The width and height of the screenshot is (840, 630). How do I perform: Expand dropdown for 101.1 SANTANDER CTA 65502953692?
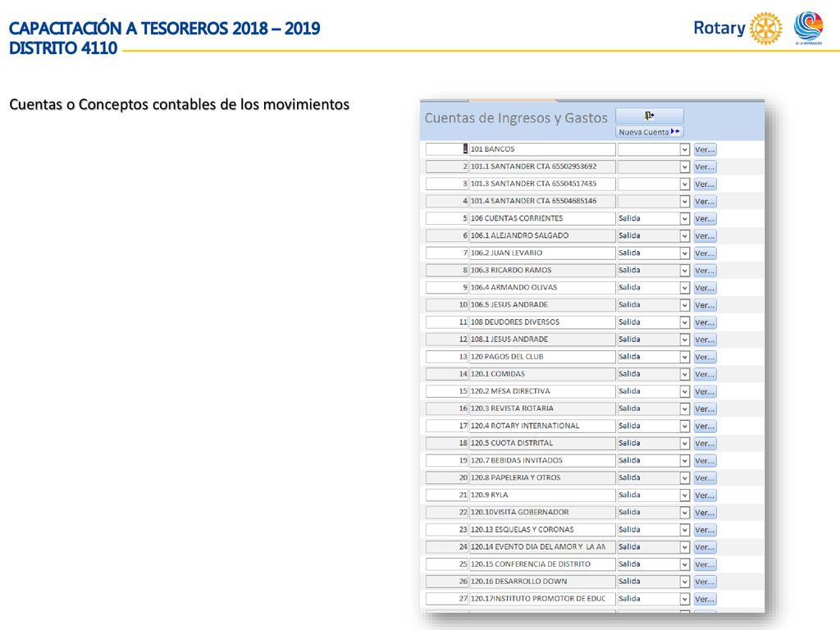(685, 167)
